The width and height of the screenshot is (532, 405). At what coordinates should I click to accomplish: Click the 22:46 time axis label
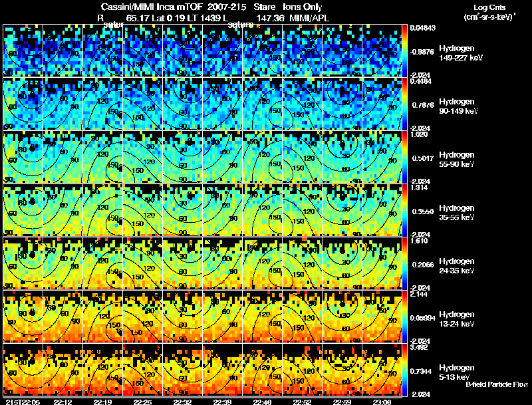tap(262, 402)
